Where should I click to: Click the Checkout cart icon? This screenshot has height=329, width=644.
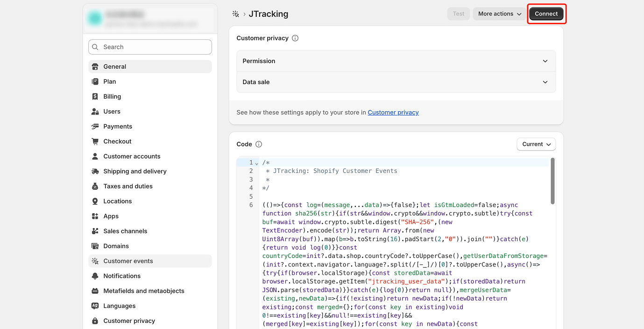click(x=95, y=142)
